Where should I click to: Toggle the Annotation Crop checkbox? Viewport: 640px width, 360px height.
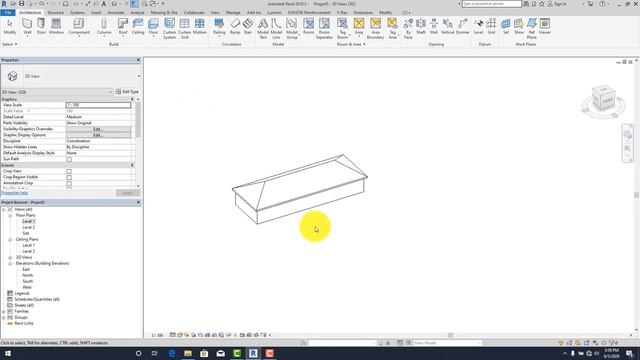click(x=69, y=184)
